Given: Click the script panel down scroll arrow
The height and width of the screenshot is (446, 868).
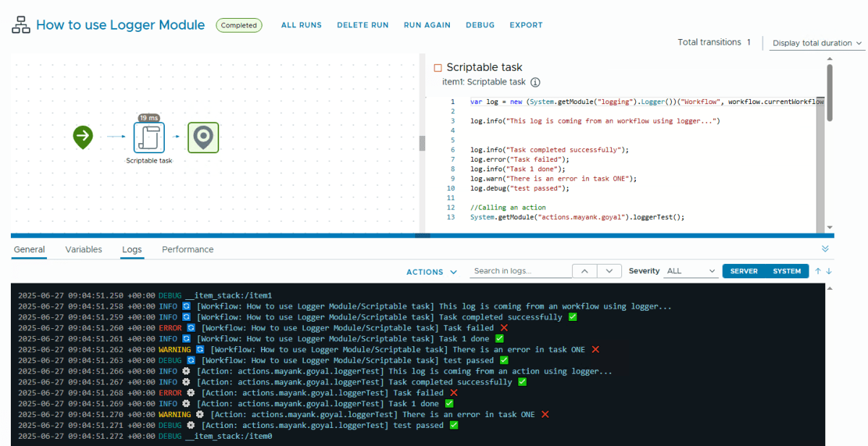Looking at the screenshot, I should tap(830, 227).
